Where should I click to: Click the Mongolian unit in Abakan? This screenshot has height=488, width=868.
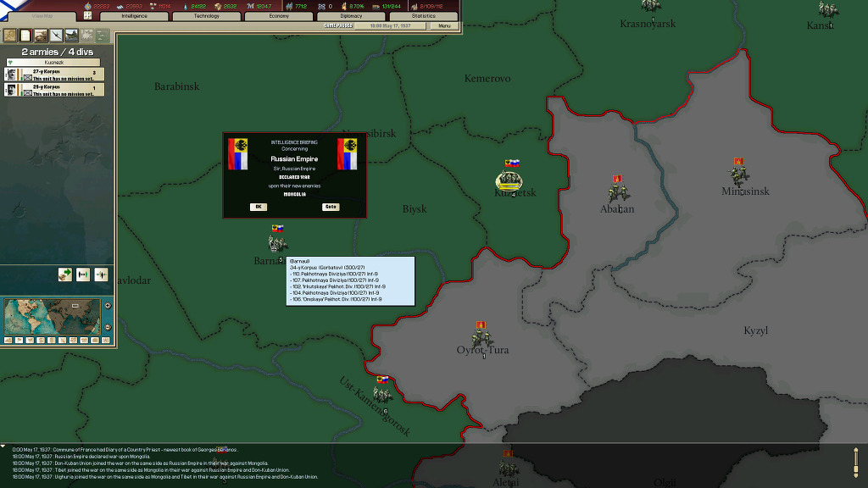[618, 192]
